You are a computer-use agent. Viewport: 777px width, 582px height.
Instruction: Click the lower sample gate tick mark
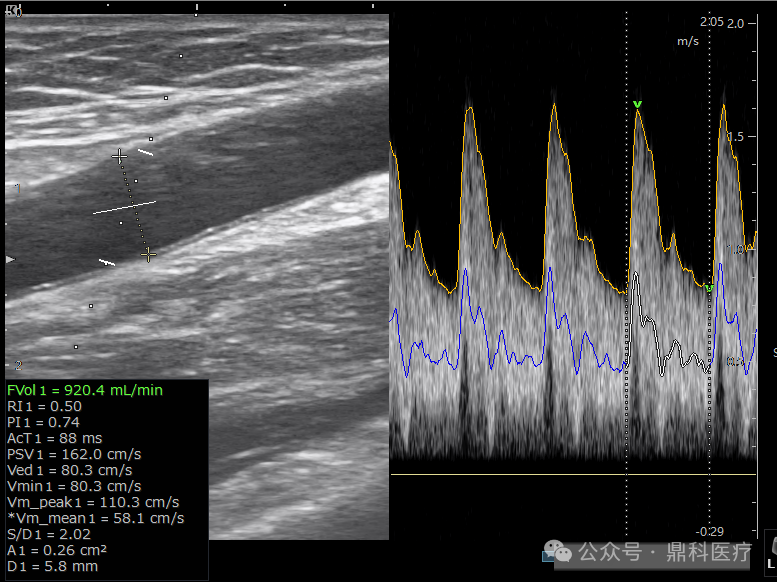click(x=107, y=262)
